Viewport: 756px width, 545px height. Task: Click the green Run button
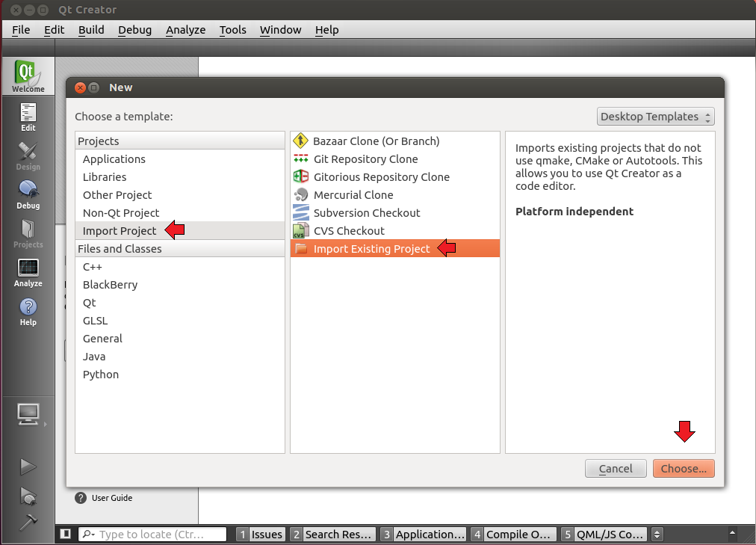28,467
